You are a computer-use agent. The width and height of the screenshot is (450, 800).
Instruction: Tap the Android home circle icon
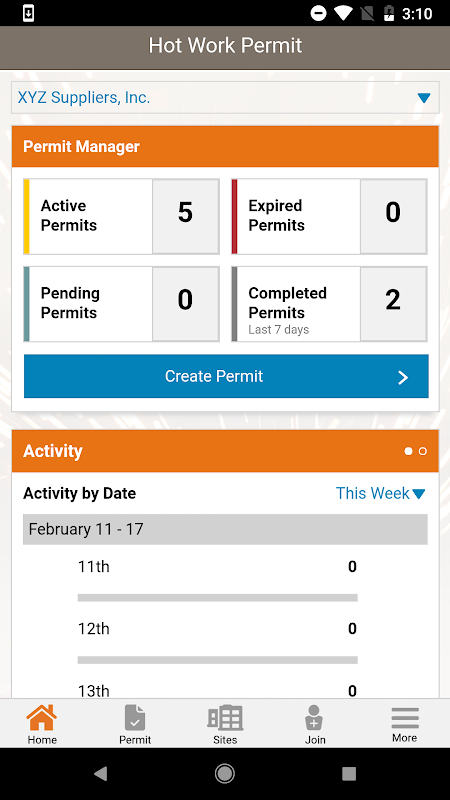[x=225, y=774]
